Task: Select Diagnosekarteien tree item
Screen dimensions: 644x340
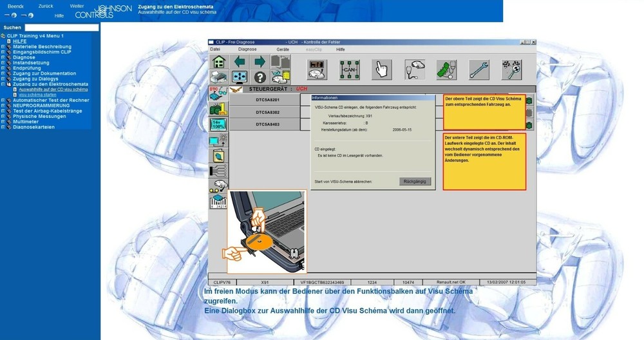Action: pos(33,127)
